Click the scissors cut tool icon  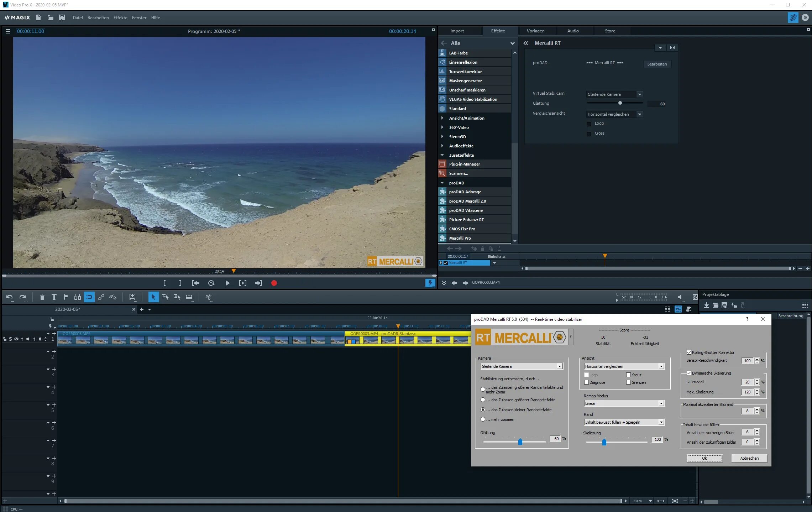click(209, 297)
